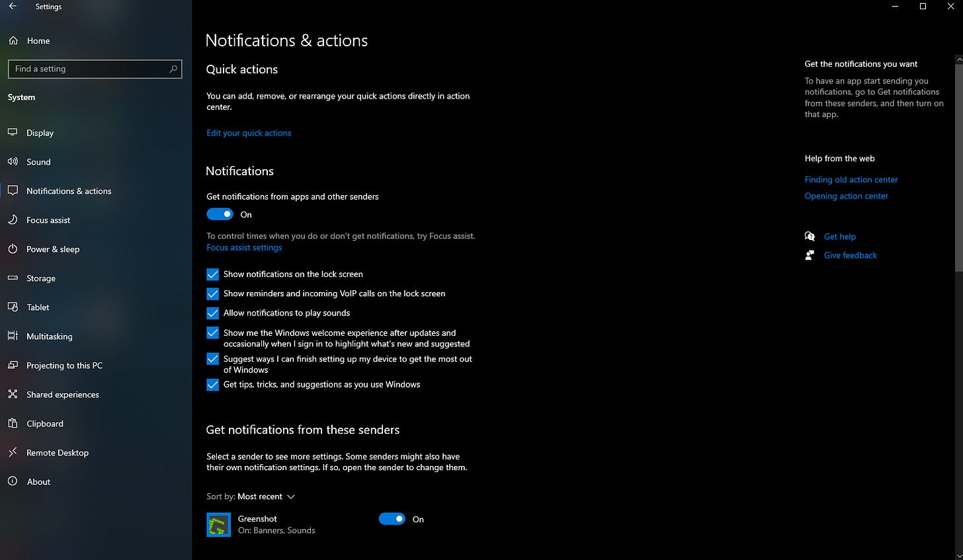
Task: Open Display settings page
Action: tap(96, 132)
